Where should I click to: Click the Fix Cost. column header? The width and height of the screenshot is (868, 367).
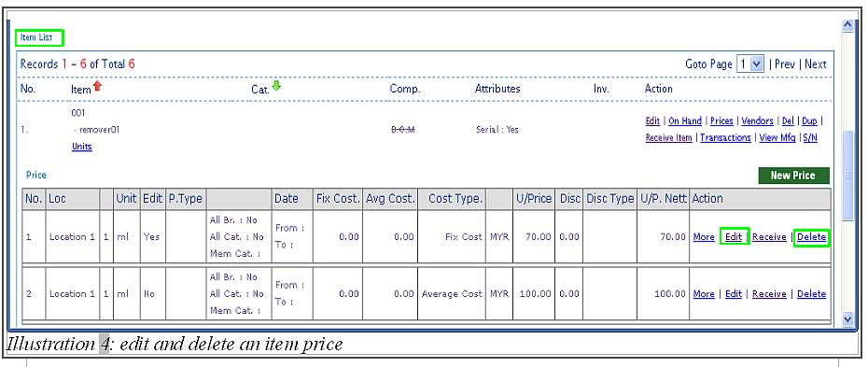click(x=338, y=199)
